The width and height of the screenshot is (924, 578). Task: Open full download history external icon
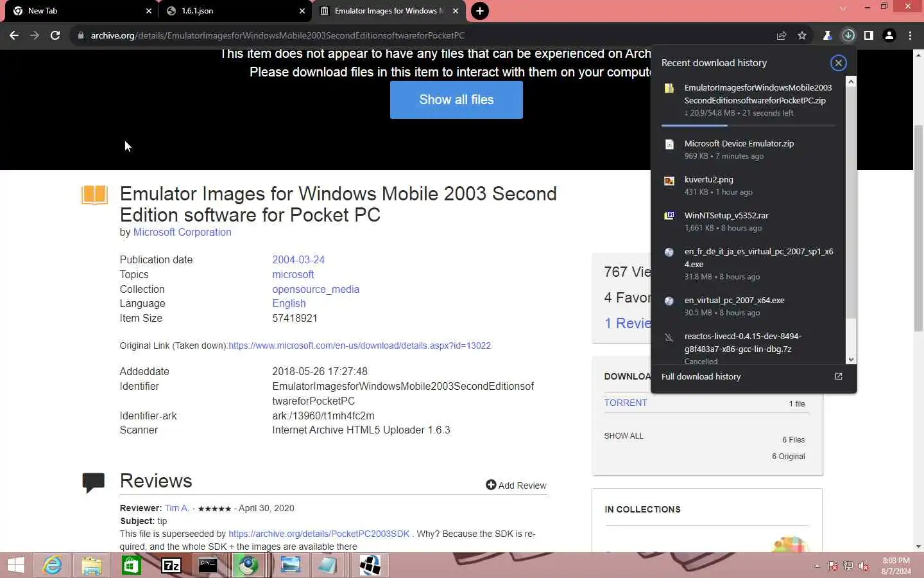pyautogui.click(x=838, y=376)
